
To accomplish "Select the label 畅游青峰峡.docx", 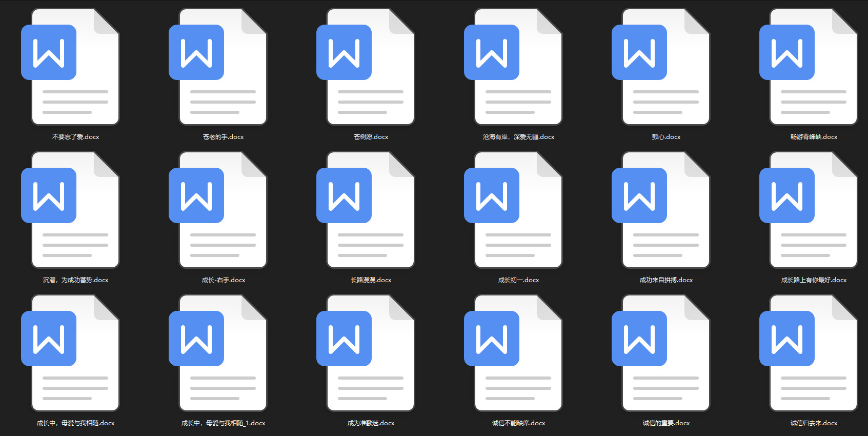I will point(814,137).
